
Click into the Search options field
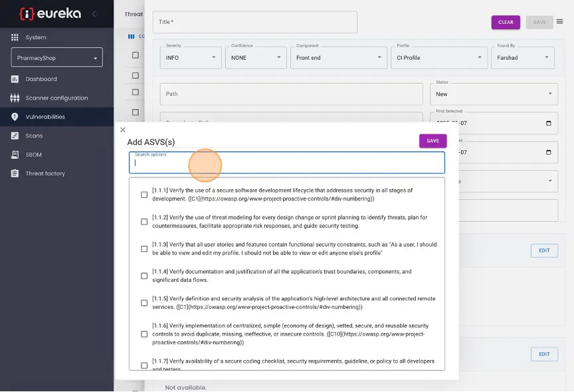(286, 163)
